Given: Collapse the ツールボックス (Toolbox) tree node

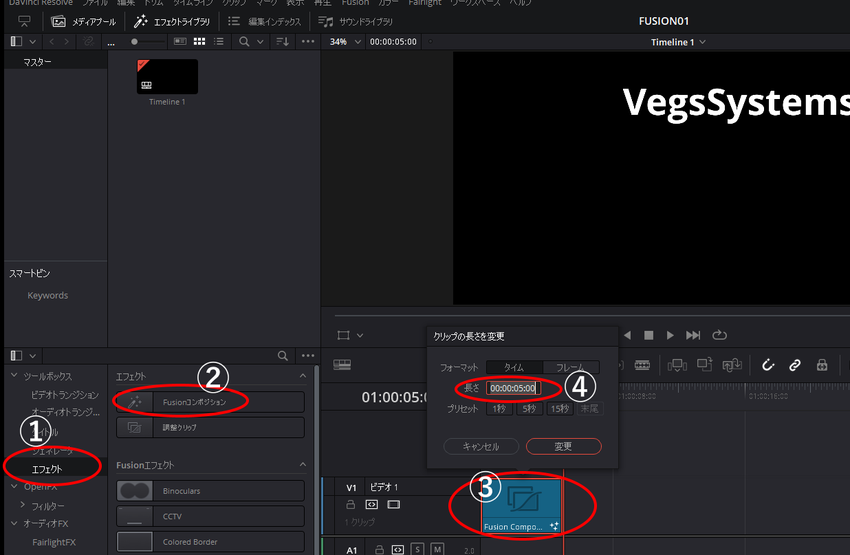Looking at the screenshot, I should click(x=14, y=375).
